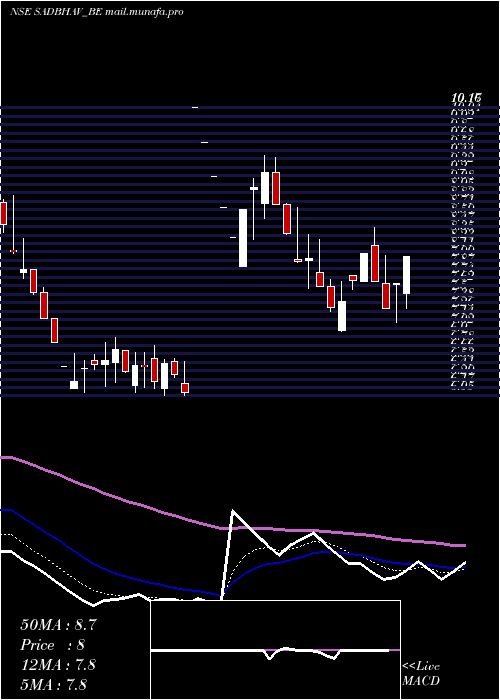Screen dimensions: 500x700
Task: Click the 50MA : 8.7 label
Action: coord(58,625)
